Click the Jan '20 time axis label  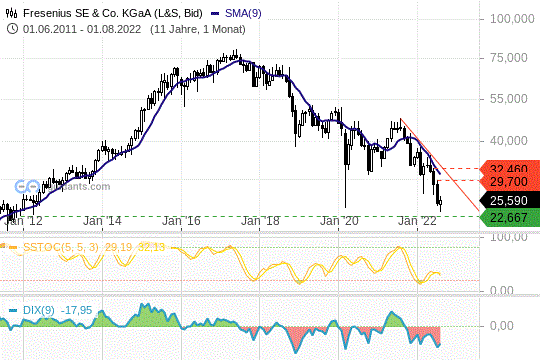pos(339,221)
